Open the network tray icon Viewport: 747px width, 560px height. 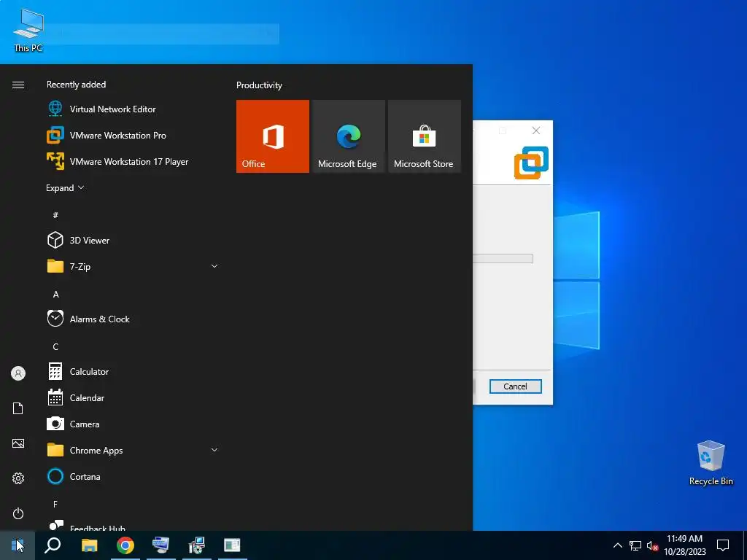click(x=635, y=545)
